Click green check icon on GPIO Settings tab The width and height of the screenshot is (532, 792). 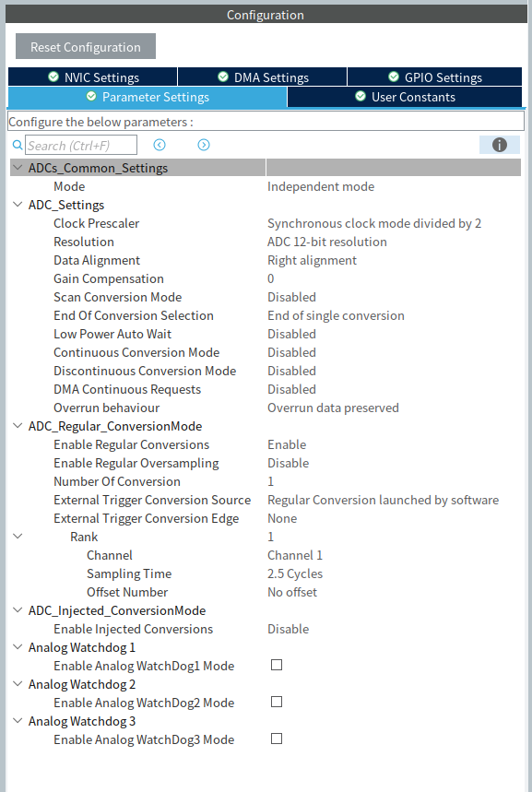[394, 77]
